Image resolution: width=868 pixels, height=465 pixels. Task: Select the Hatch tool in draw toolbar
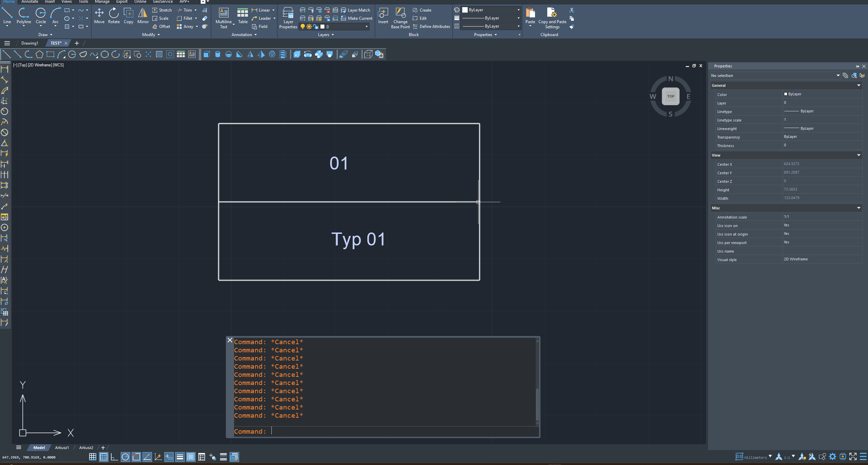[x=159, y=54]
